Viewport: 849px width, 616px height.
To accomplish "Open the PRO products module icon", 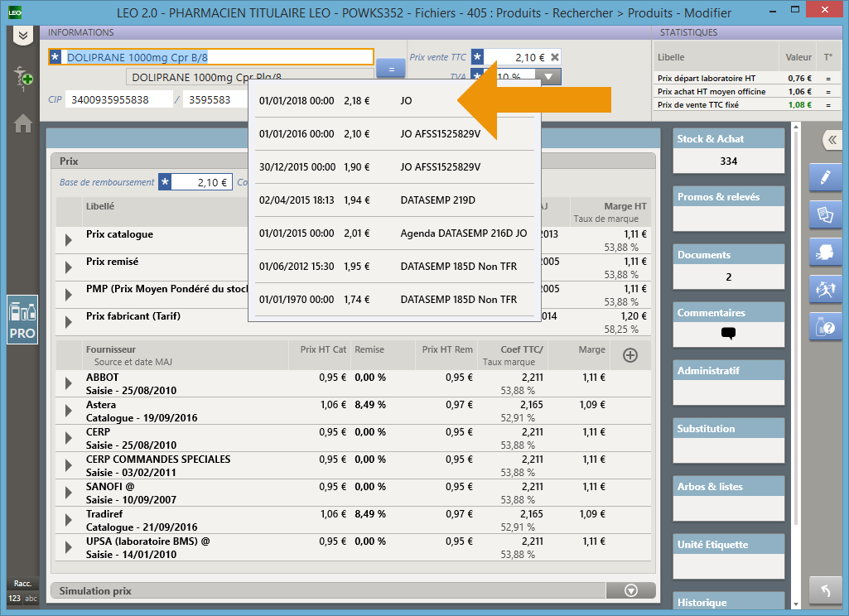I will [x=22, y=320].
